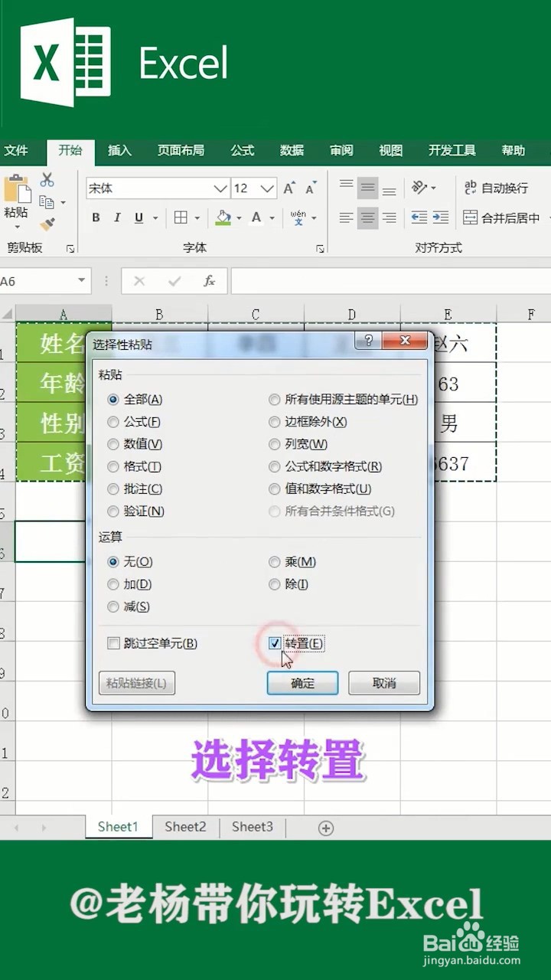Screen dimensions: 551x980
Task: Click the Format Painter brush icon
Action: coord(47,224)
